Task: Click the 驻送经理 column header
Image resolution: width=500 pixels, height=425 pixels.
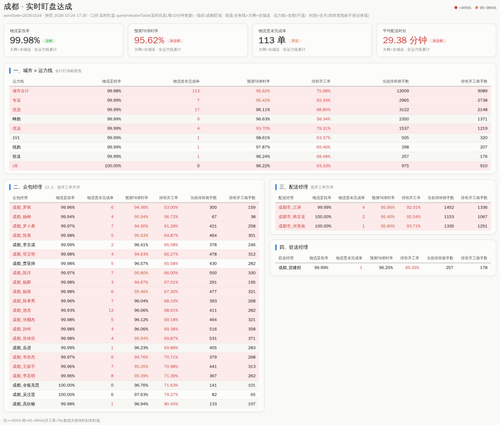Action: click(x=286, y=258)
